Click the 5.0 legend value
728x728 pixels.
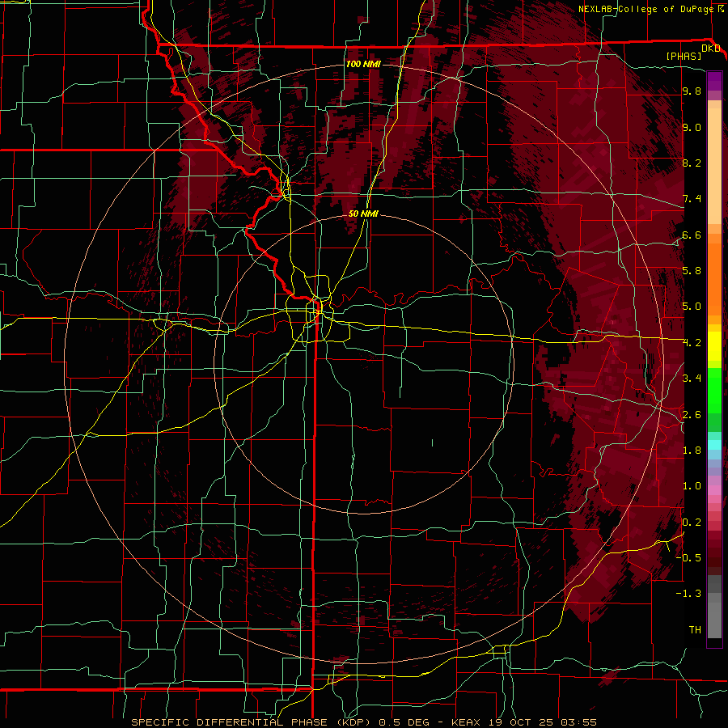pos(692,307)
